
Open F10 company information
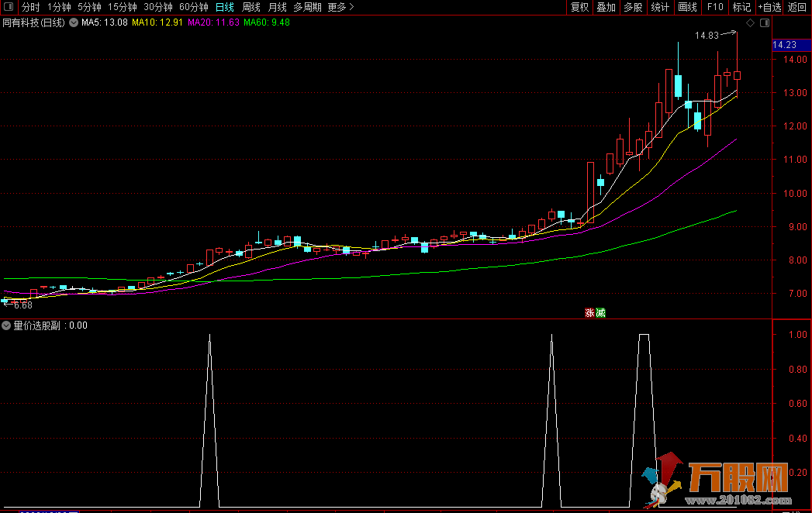coord(715,7)
